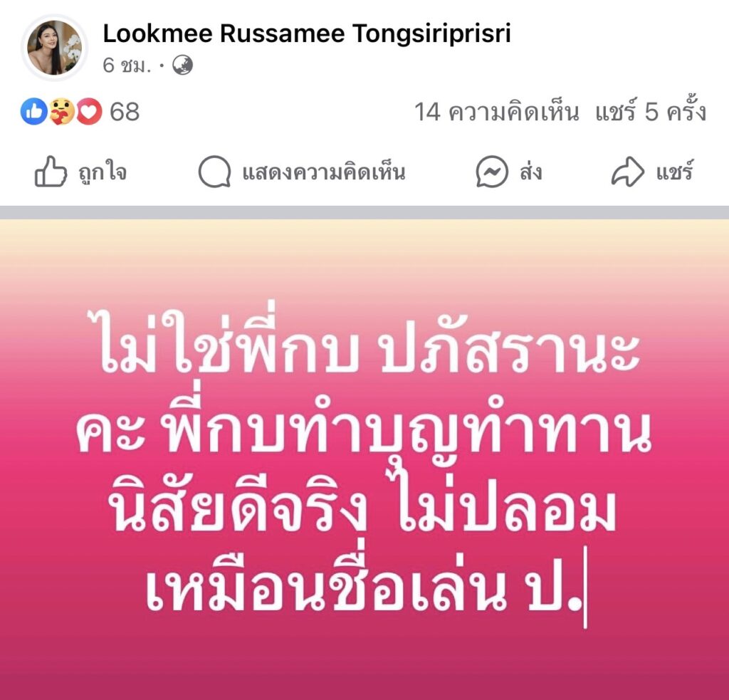Click the text cursor after เหมือนชื่อเล่น ป.
This screenshot has height=700, width=729.
click(585, 587)
